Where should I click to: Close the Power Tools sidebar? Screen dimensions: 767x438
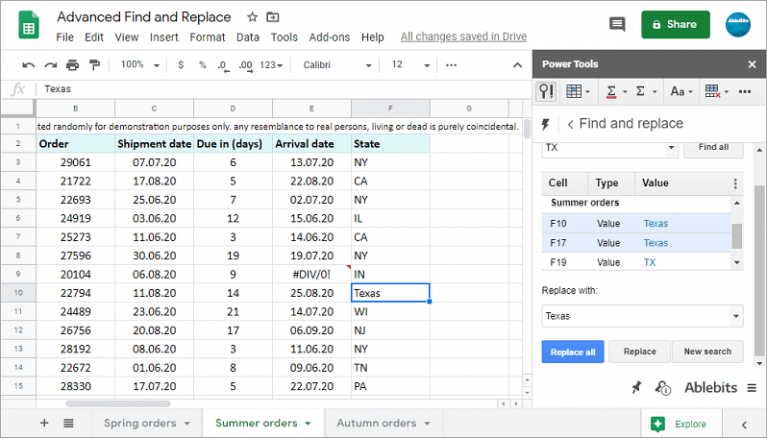(752, 64)
